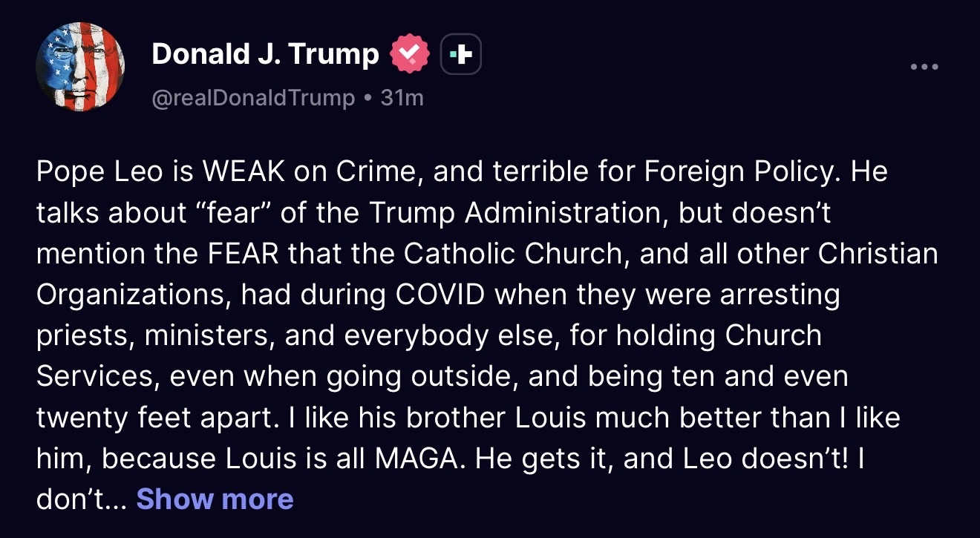
Task: Click the word 'COVID' in the post
Action: click(x=440, y=295)
